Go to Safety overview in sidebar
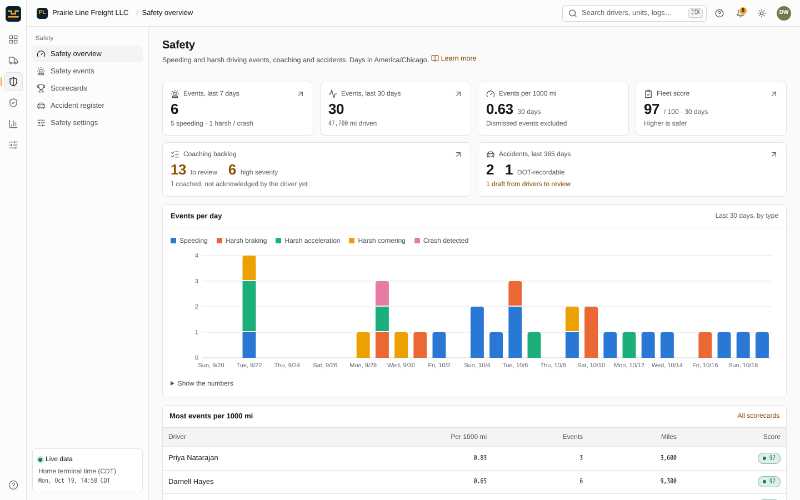Viewport: 800px width, 500px height. 87,54
